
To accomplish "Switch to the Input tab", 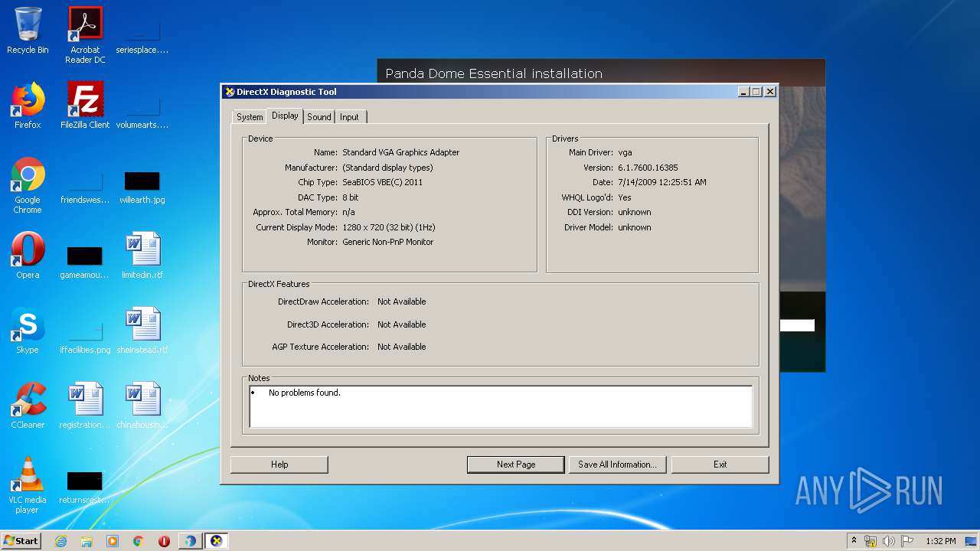I will (350, 117).
